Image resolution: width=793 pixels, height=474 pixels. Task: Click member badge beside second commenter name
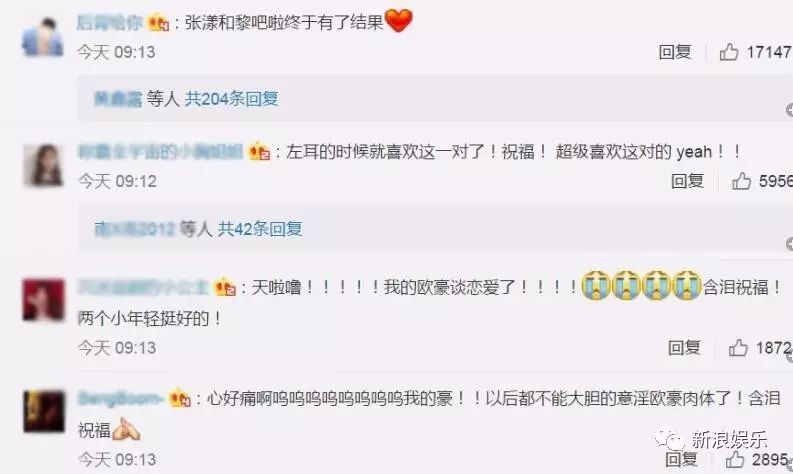pos(259,152)
